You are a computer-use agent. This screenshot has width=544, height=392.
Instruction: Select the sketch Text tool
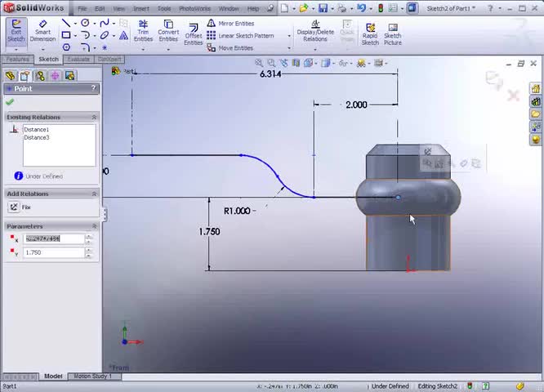(123, 35)
